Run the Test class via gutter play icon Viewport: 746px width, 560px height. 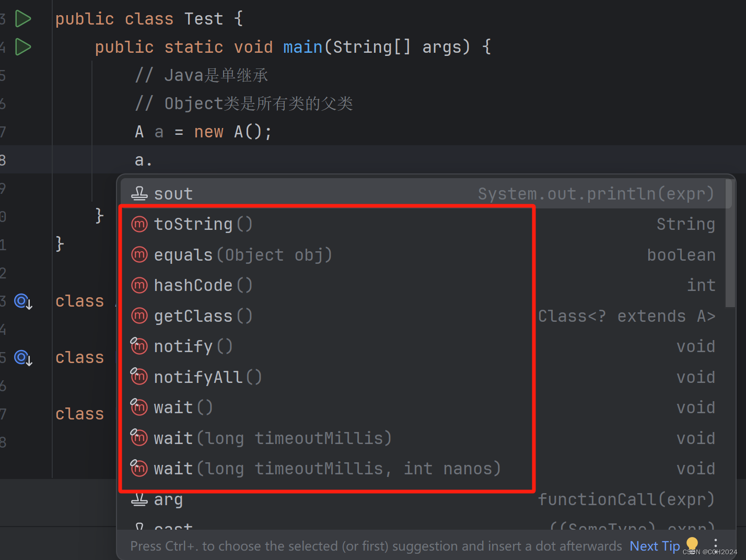[23, 18]
